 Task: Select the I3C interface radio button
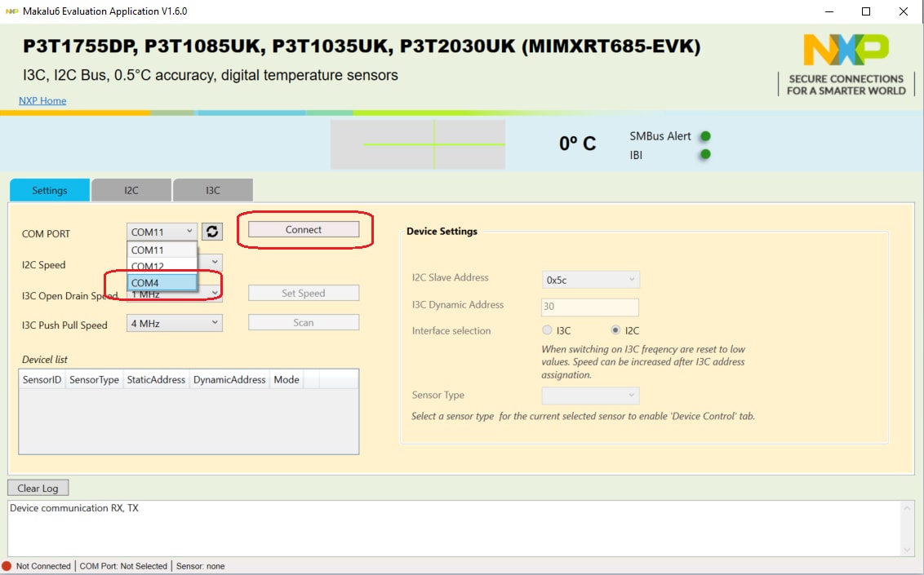point(547,330)
